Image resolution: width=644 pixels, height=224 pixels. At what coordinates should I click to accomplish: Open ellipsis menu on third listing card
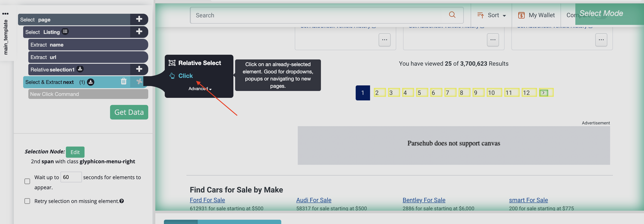601,40
